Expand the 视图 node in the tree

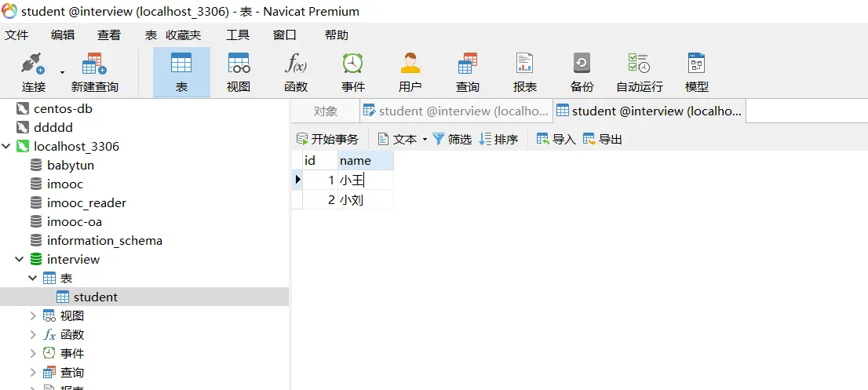click(x=33, y=316)
